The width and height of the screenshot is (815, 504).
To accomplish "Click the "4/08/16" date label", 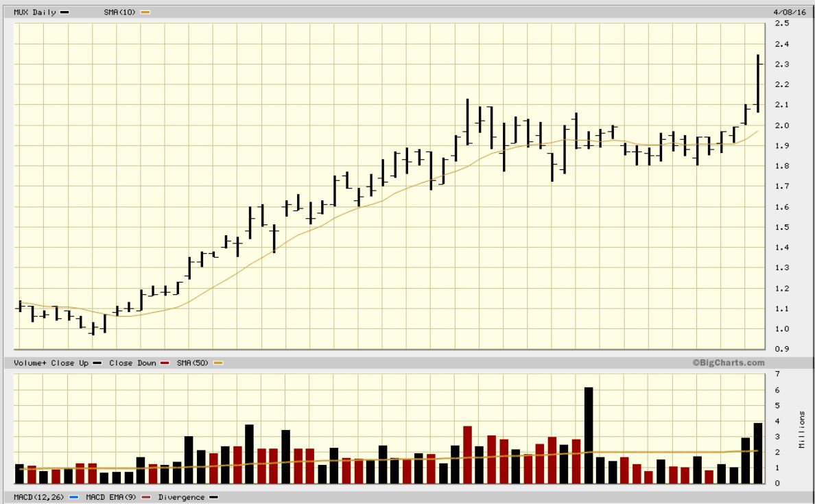I will pos(790,12).
